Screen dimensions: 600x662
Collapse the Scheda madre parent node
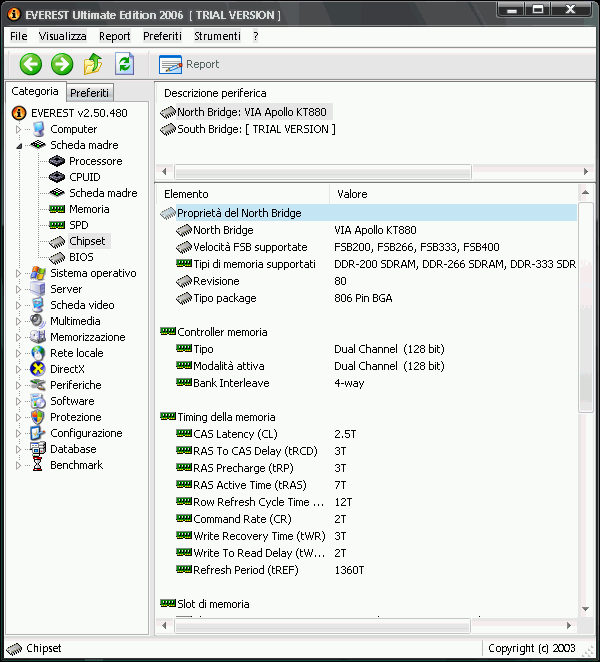click(19, 146)
